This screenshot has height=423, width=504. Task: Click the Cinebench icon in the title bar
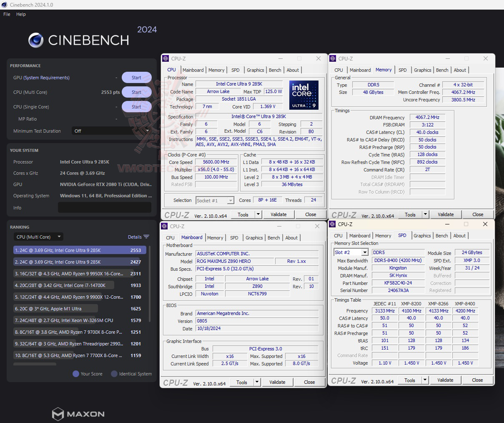pyautogui.click(x=4, y=5)
